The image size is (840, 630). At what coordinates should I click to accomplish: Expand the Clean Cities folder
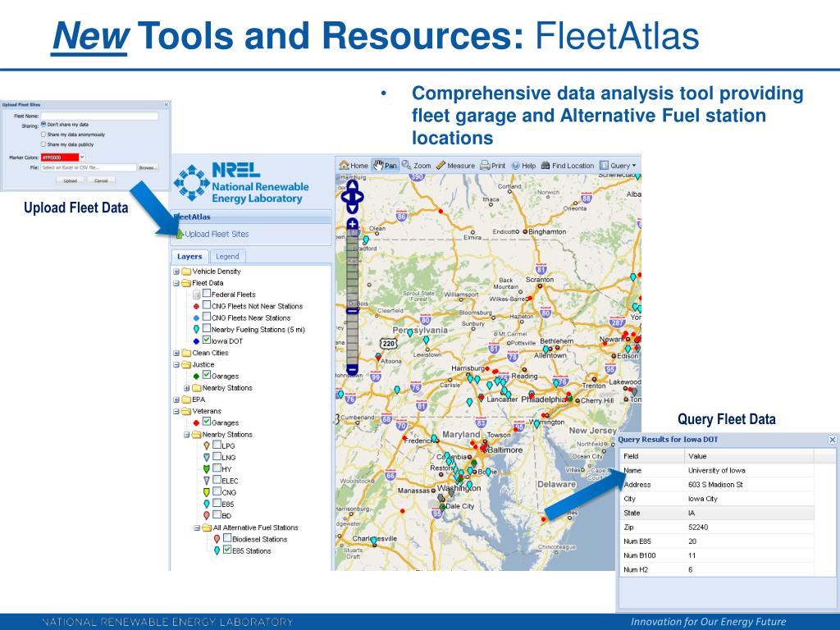coord(176,353)
